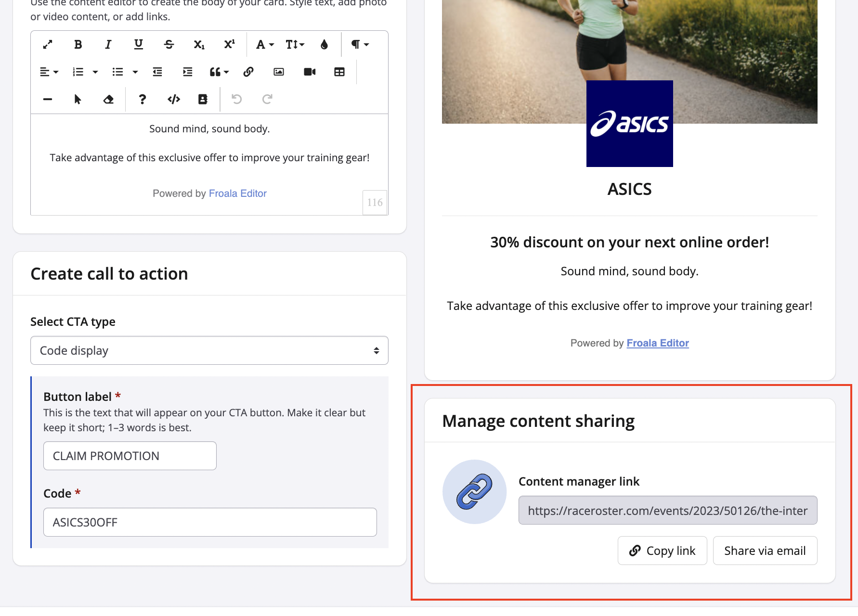The width and height of the screenshot is (858, 616).
Task: Open the font family dropdown
Action: point(264,45)
